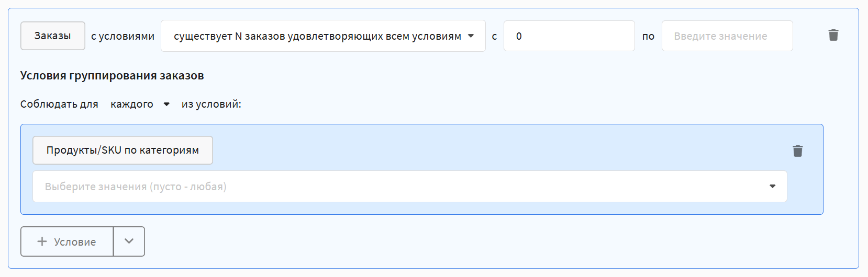This screenshot has width=868, height=277.
Task: Click the plus icon in the Условие button
Action: [x=42, y=241]
